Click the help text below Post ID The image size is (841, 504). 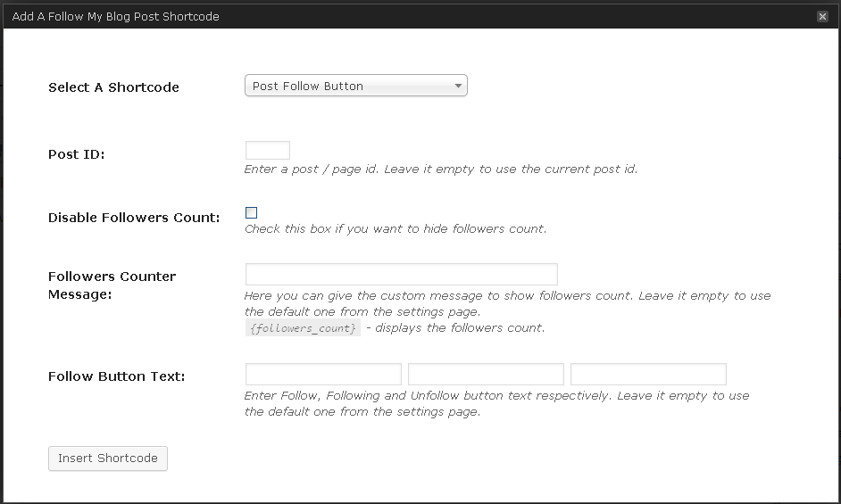[441, 169]
